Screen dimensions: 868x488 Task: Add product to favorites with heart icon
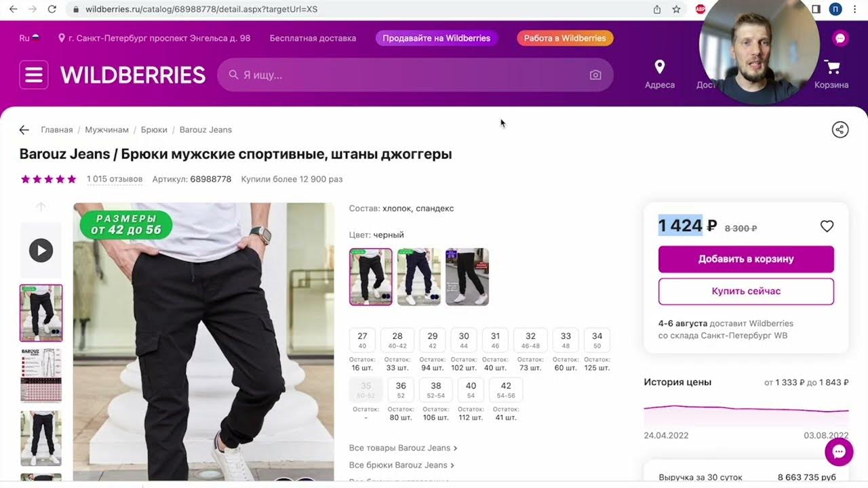click(827, 226)
